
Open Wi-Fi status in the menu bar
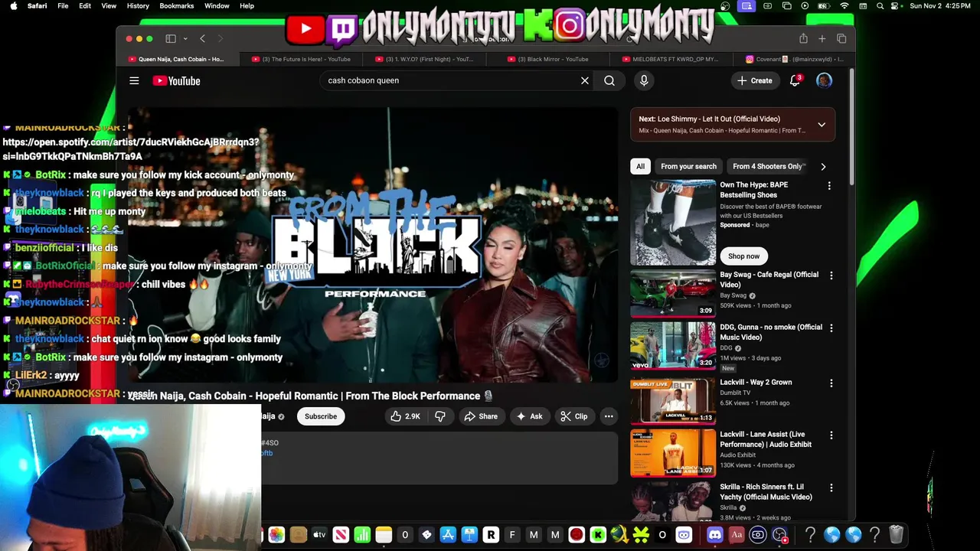pos(844,6)
